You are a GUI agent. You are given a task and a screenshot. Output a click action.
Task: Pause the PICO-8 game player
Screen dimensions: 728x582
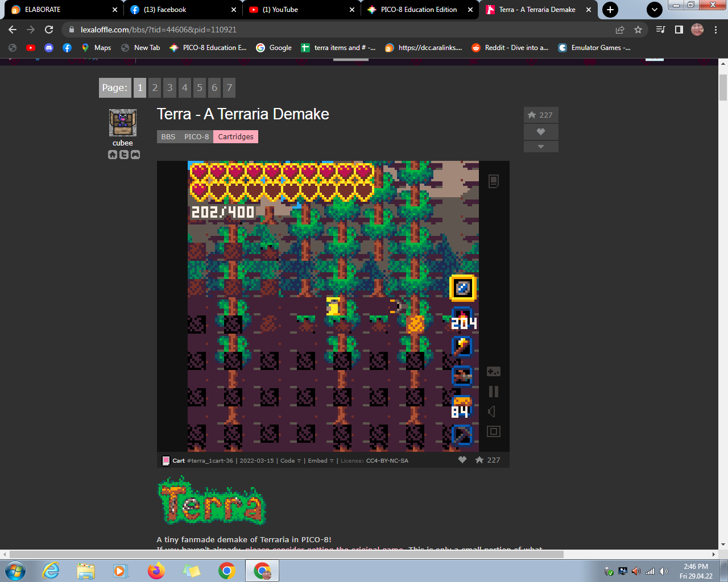[x=494, y=392]
